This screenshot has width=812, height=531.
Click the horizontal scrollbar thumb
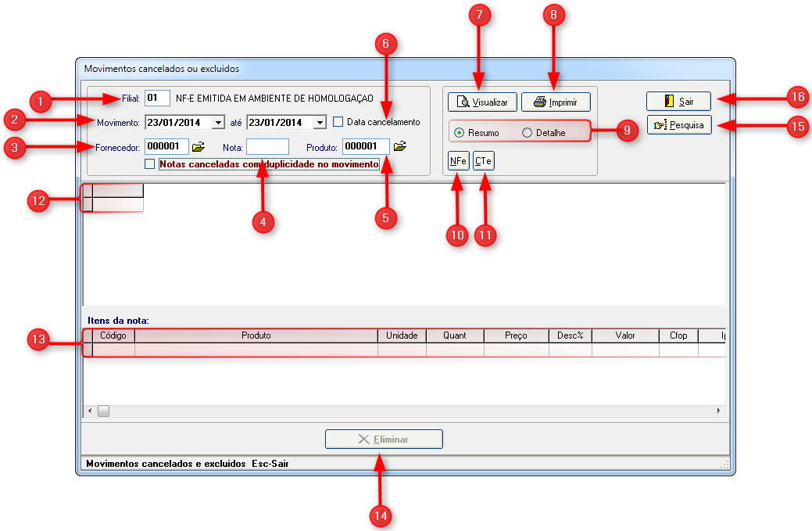point(104,411)
